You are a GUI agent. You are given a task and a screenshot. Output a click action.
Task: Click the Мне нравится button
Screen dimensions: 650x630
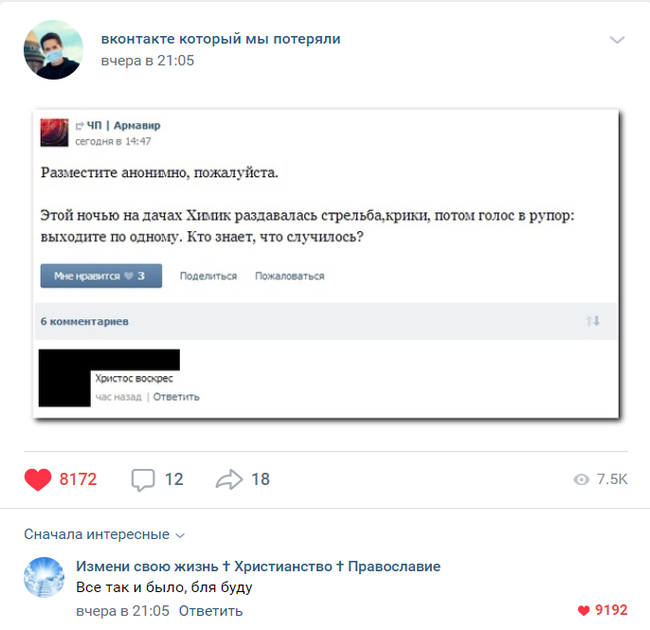pos(101,276)
